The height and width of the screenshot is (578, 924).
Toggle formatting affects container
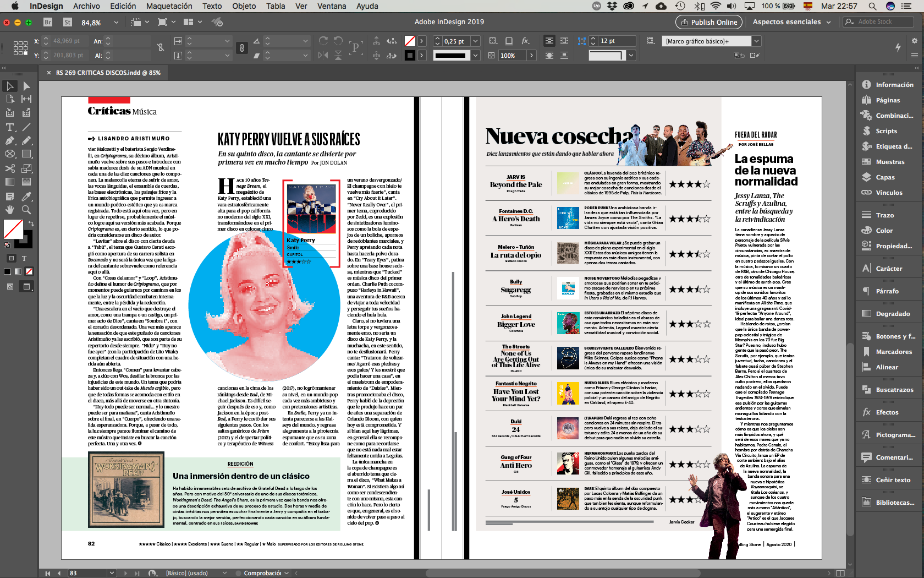pyautogui.click(x=11, y=258)
